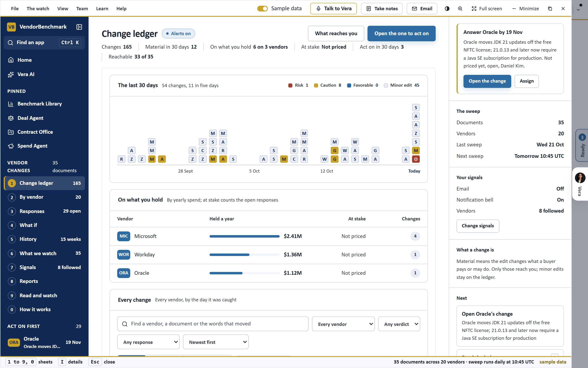Image resolution: width=588 pixels, height=368 pixels.
Task: Open Vera AI in the sidebar
Action: [x=44, y=74]
